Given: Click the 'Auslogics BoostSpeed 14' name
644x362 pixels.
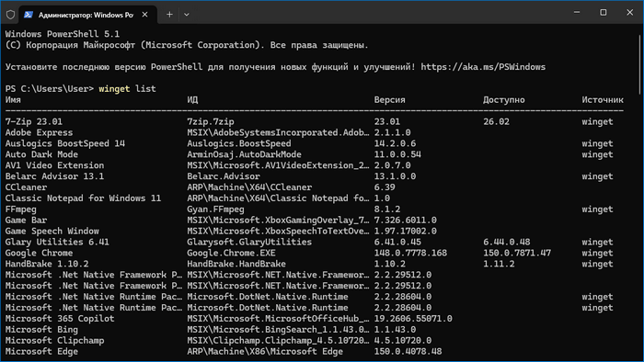Looking at the screenshot, I should tap(65, 143).
